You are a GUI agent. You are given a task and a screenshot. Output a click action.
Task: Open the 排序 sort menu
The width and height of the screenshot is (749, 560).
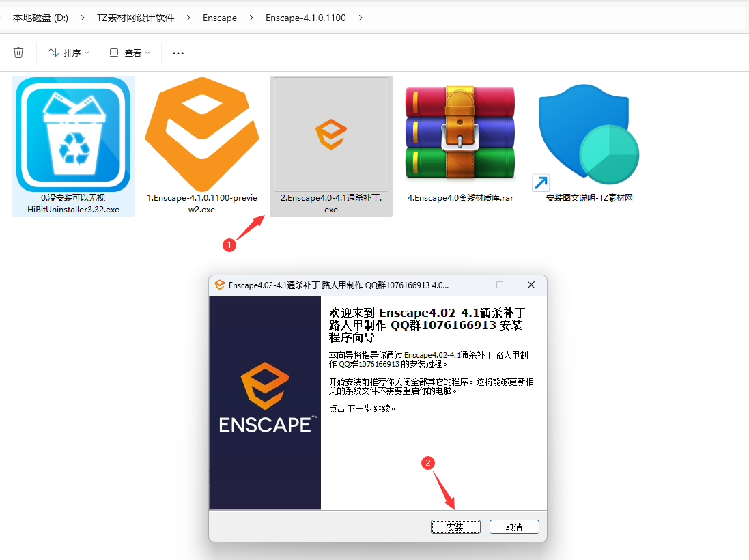68,53
